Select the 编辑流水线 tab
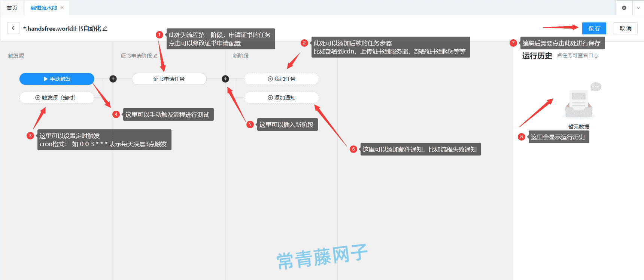 click(x=44, y=8)
